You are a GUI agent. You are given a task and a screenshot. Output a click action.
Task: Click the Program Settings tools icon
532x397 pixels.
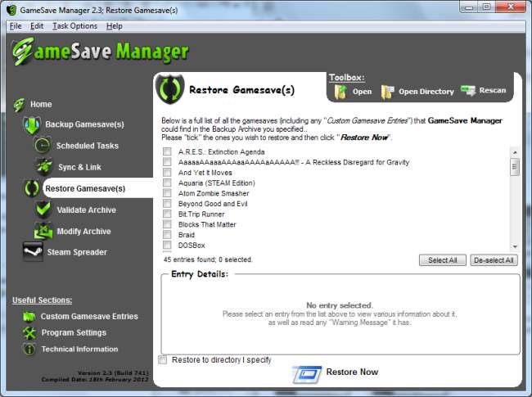(x=29, y=332)
